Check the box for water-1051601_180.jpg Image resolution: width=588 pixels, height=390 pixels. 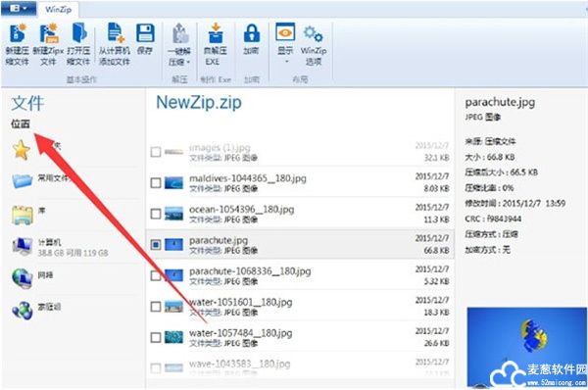tap(156, 307)
